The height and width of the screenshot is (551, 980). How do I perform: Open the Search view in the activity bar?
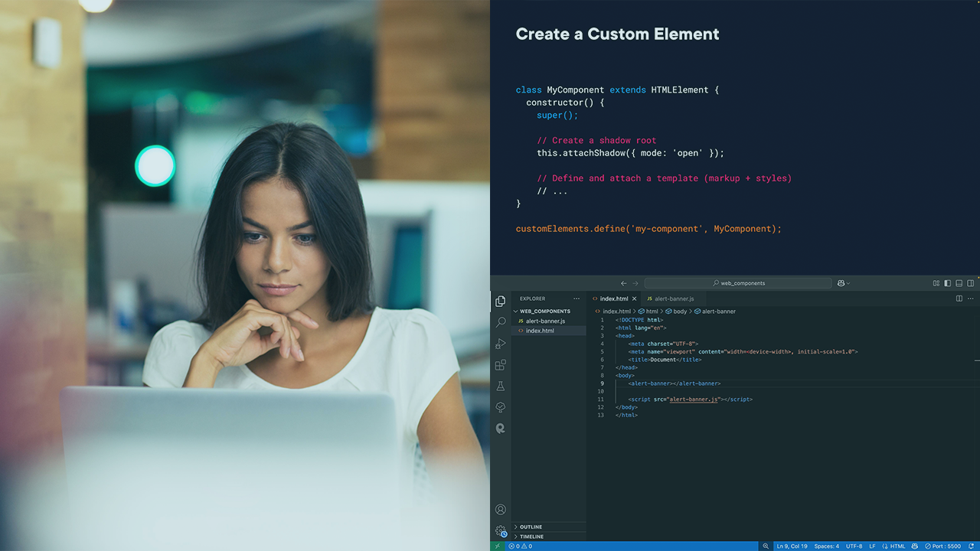click(x=500, y=322)
